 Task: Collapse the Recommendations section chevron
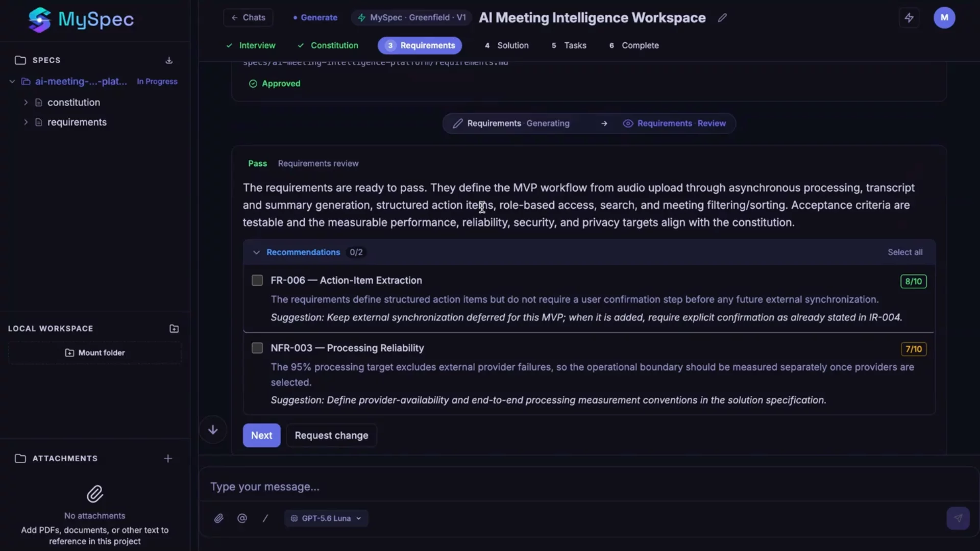[256, 252]
